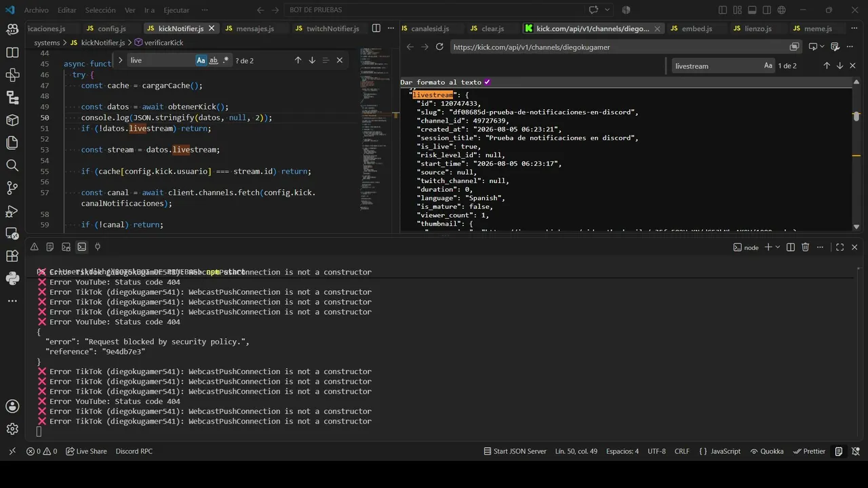Go to previous match in editor find widget
The image size is (868, 488).
coord(298,60)
